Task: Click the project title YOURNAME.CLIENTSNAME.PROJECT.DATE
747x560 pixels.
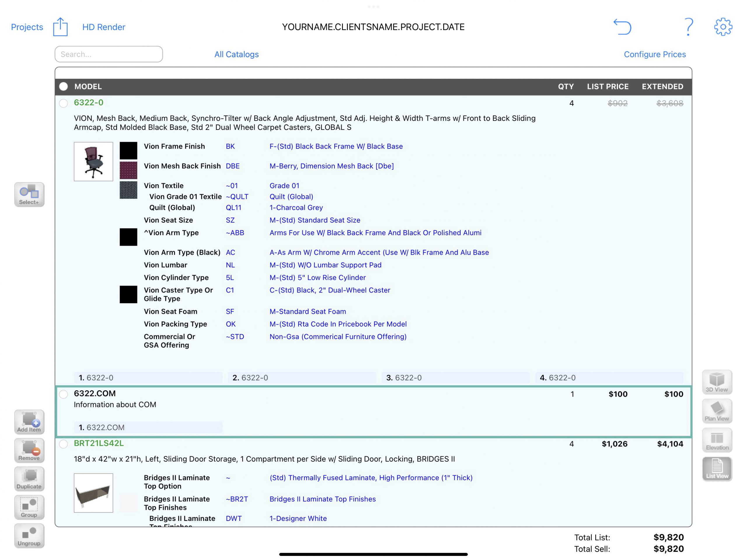Action: click(x=373, y=27)
